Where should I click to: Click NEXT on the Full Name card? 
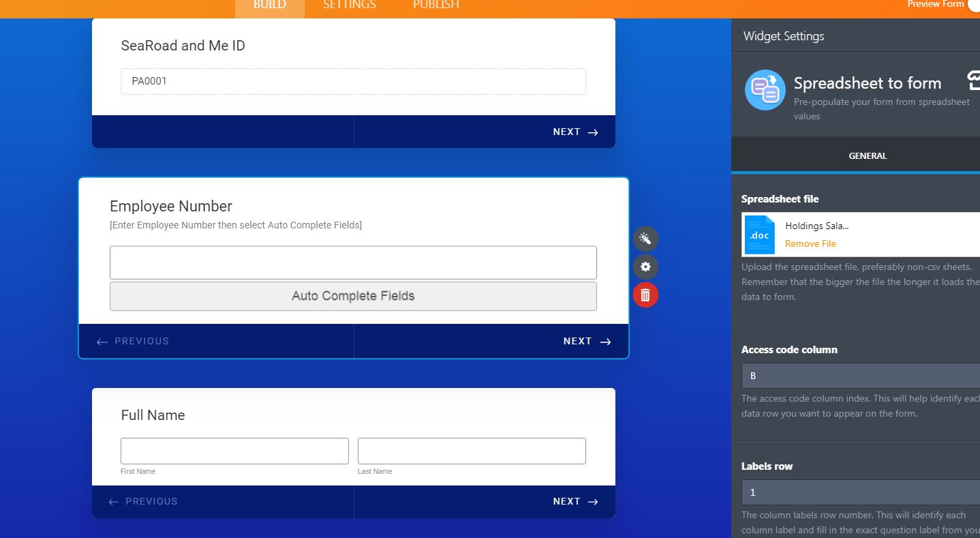(575, 501)
